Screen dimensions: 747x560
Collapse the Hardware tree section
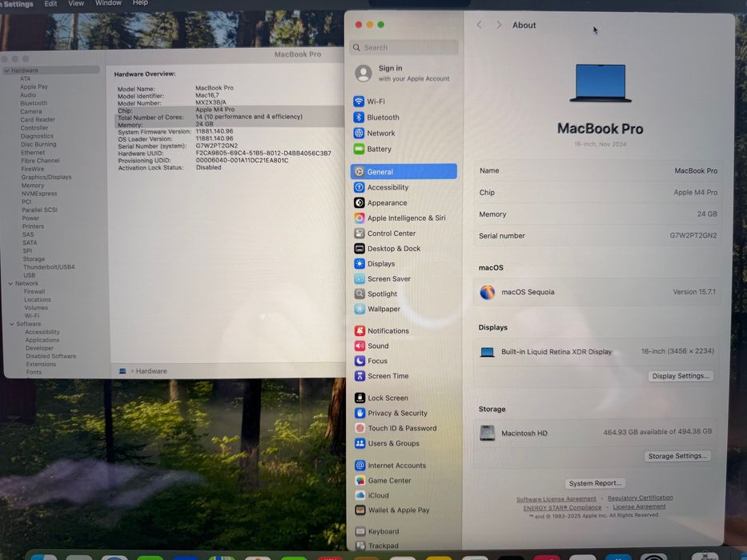(6, 70)
